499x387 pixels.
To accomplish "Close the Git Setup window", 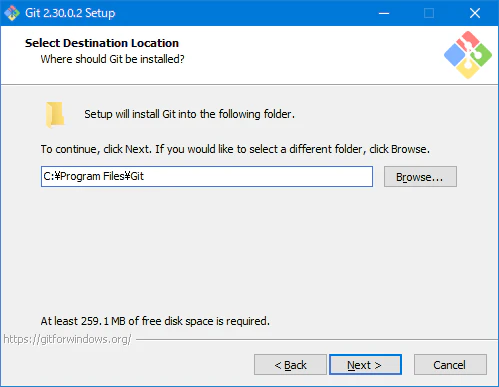I will click(475, 13).
